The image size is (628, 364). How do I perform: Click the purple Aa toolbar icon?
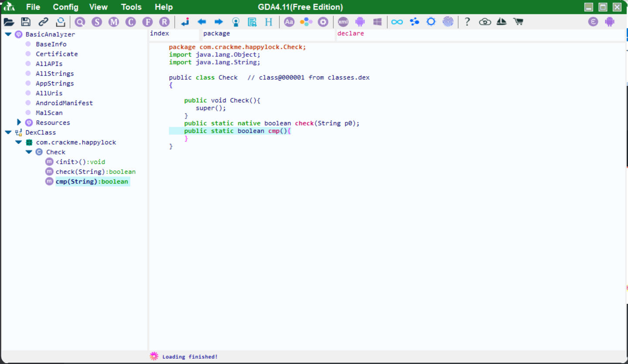point(289,22)
